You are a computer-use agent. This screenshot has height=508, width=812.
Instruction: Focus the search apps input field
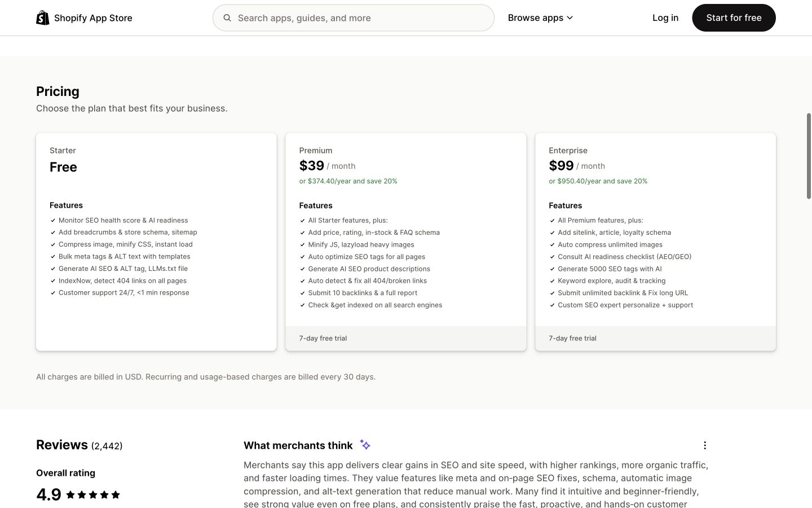[x=354, y=18]
